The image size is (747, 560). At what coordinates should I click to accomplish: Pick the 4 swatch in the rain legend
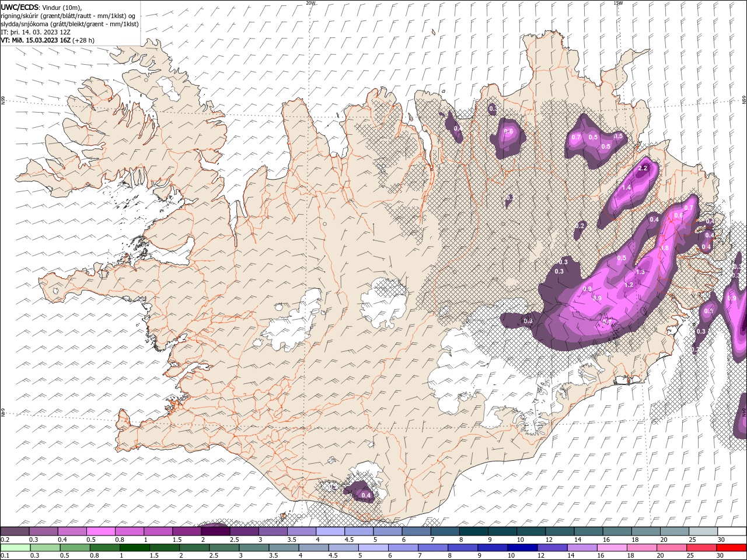pos(313,548)
